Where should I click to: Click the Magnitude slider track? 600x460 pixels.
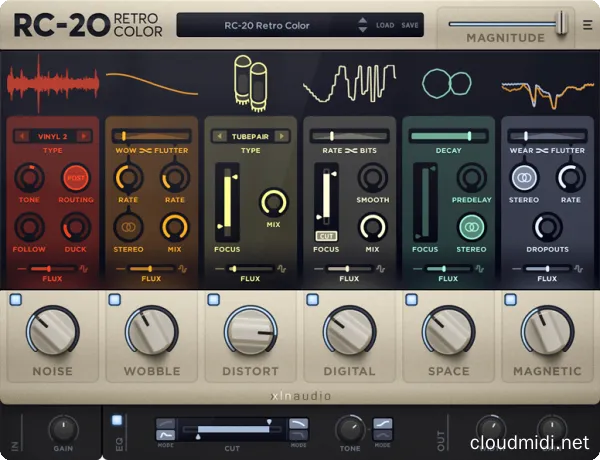point(505,22)
